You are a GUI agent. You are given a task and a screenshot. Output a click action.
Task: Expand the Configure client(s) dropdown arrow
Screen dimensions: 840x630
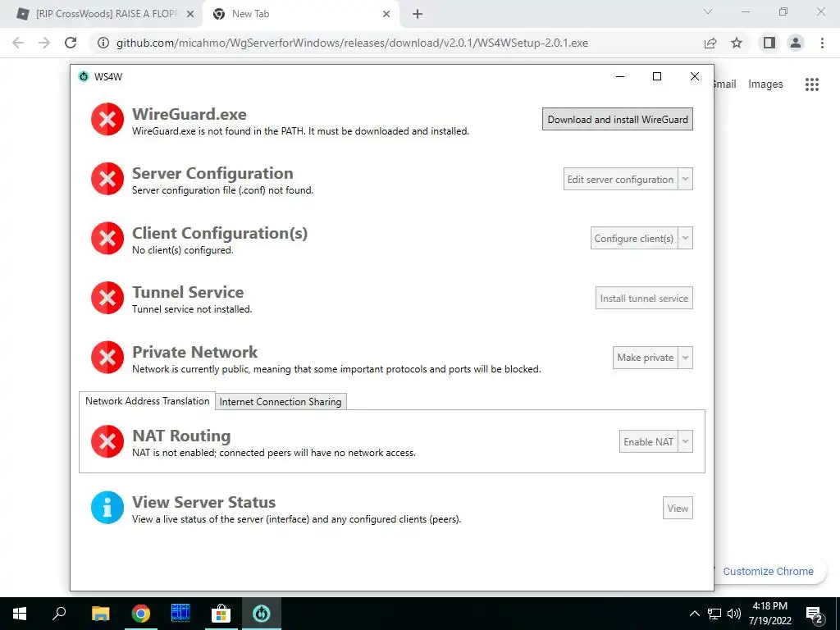(x=685, y=239)
